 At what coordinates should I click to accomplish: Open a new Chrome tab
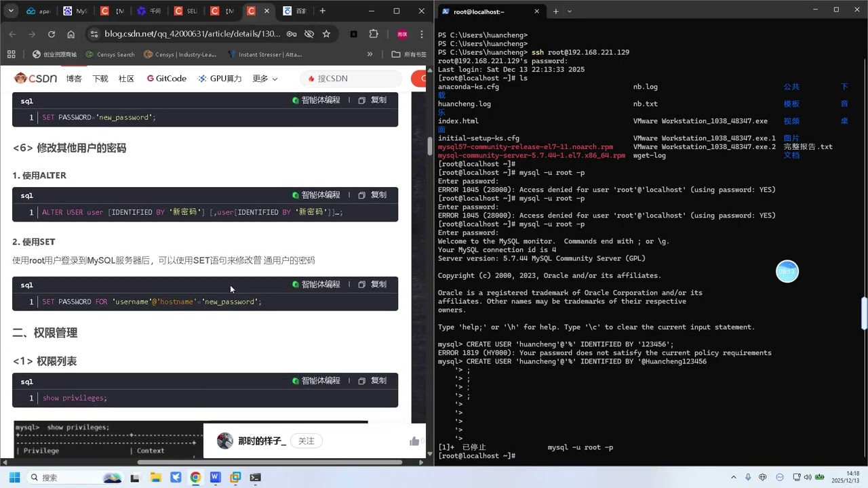point(322,11)
